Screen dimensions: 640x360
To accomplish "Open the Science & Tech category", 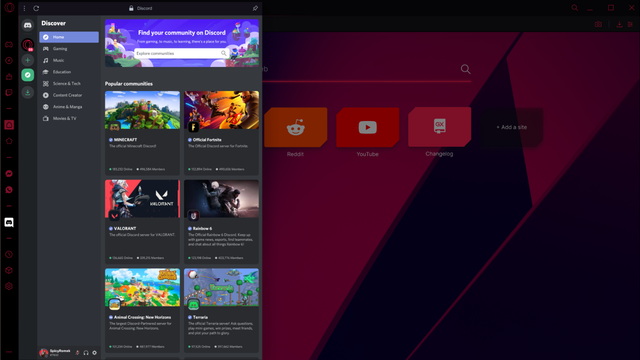I will (69, 84).
